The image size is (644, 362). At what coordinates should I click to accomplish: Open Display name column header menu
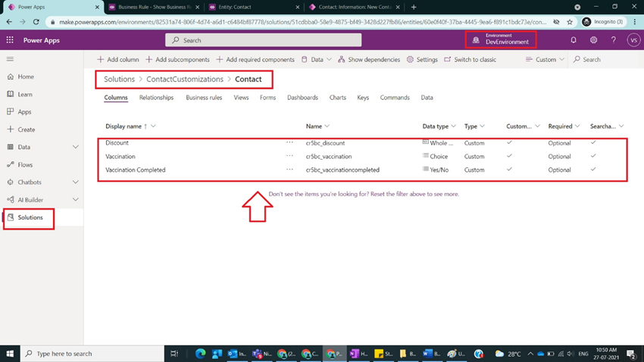click(130, 126)
